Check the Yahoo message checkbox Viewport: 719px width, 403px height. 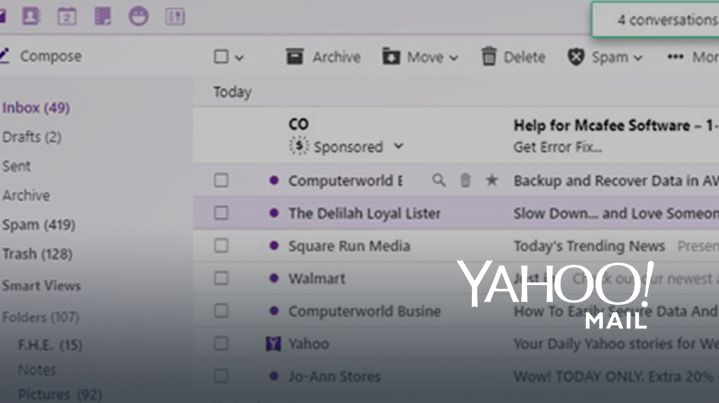click(221, 343)
